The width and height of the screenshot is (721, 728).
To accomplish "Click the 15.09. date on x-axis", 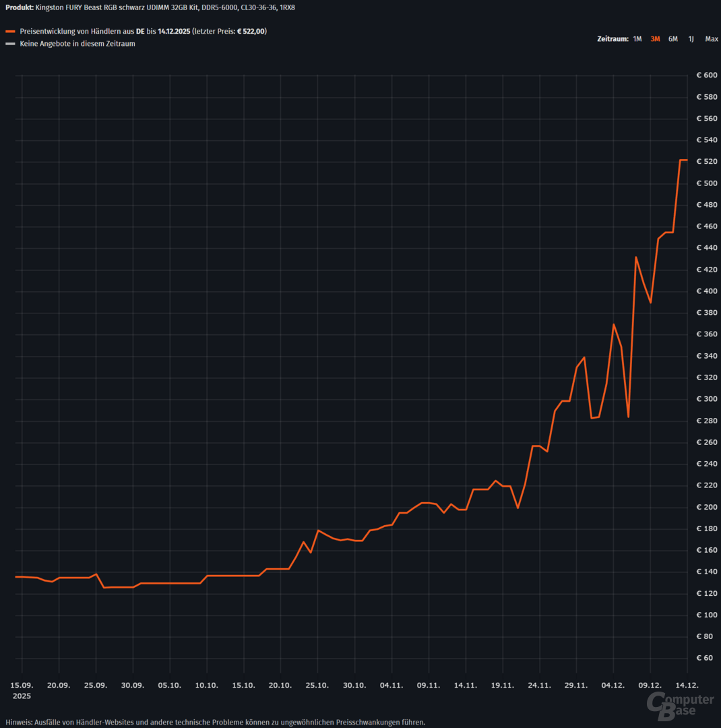I will coord(22,685).
